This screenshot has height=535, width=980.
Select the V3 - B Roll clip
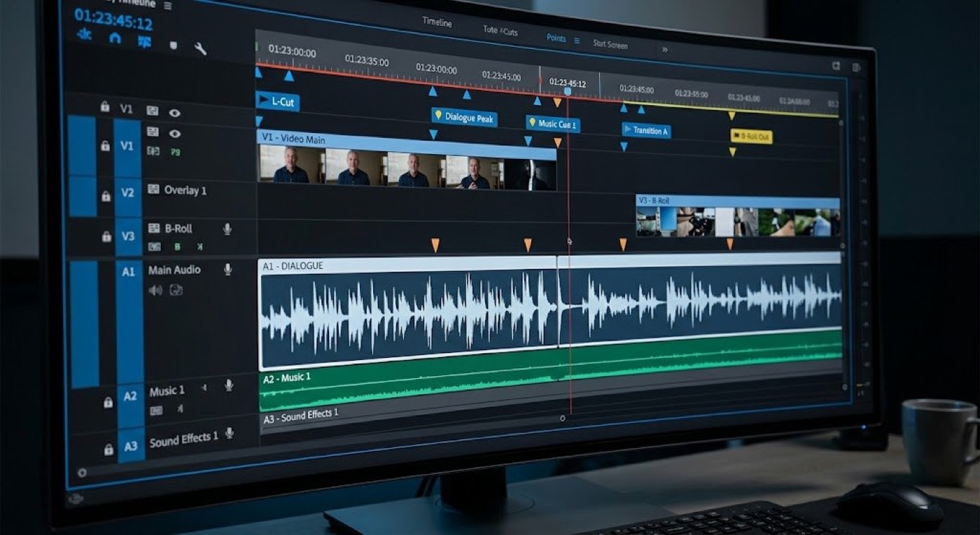point(738,216)
